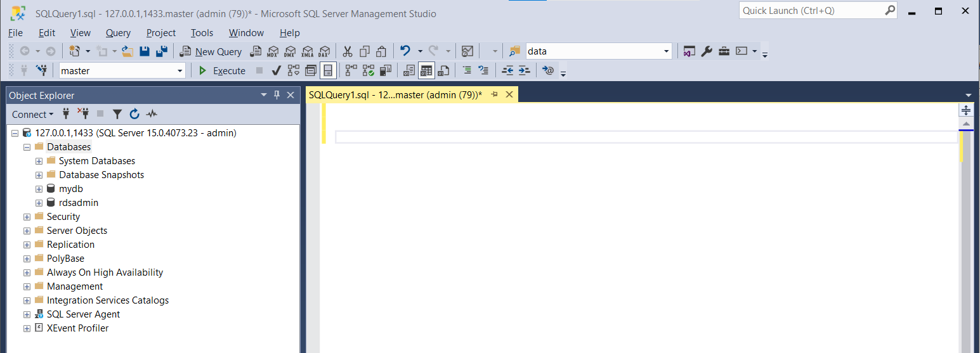Toggle auto-hide pin on Object Explorer

coord(277,95)
